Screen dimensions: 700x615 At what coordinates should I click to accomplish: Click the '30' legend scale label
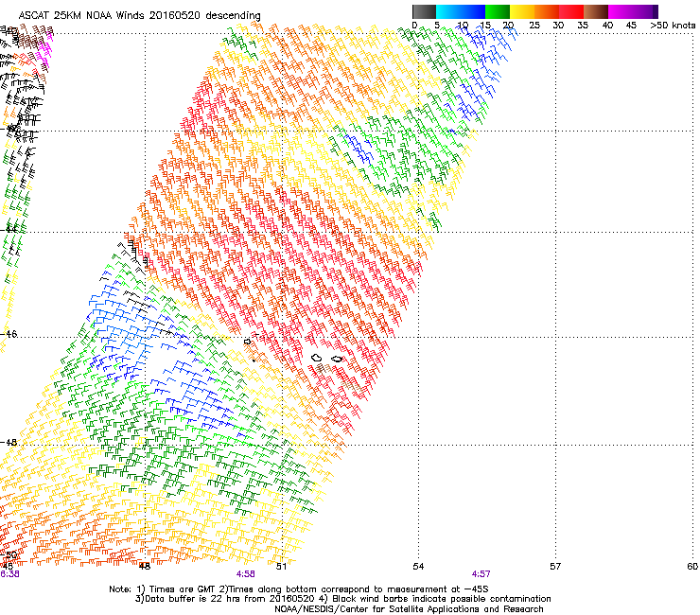[558, 25]
